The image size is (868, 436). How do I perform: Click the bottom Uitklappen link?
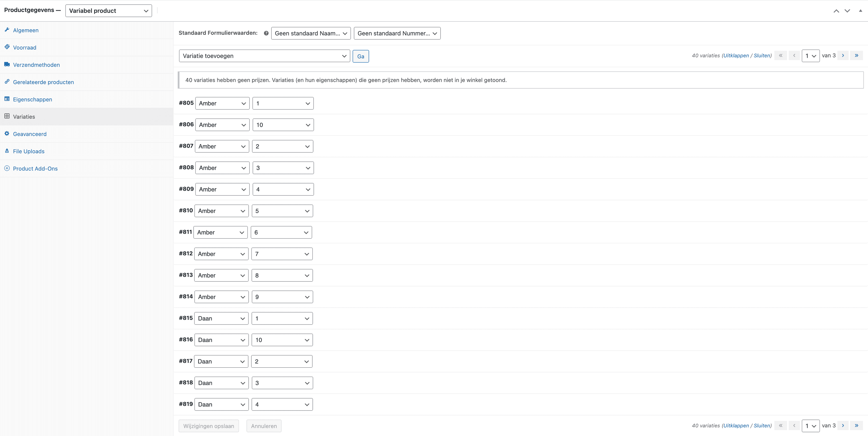click(x=736, y=426)
